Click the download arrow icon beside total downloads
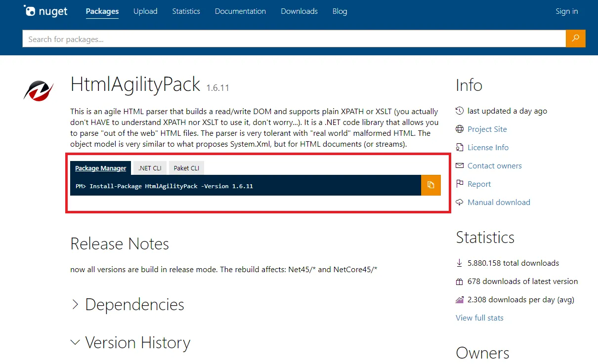Image resolution: width=598 pixels, height=364 pixels. pyautogui.click(x=460, y=263)
